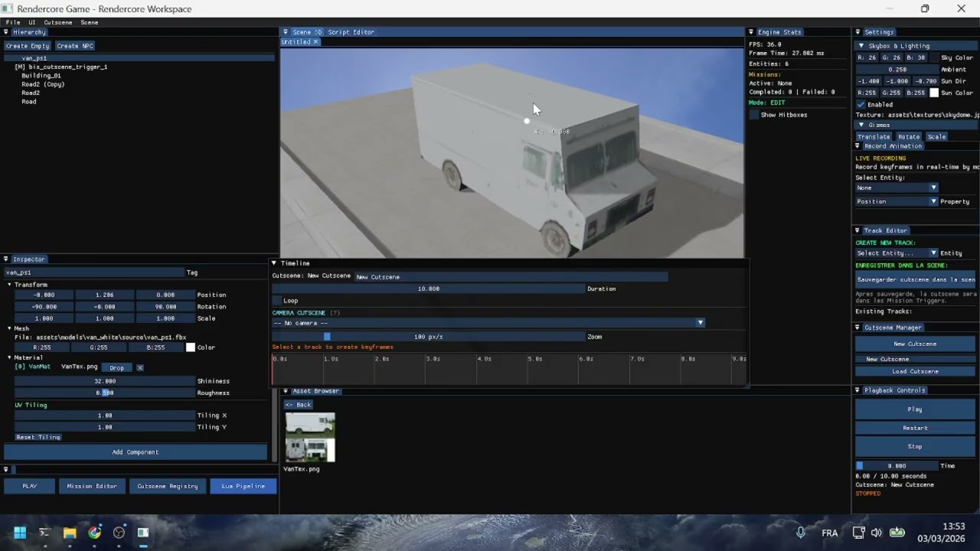Collapse the Hierarchy panel with its triangle
Screen dimensions: 980x551
[6, 32]
